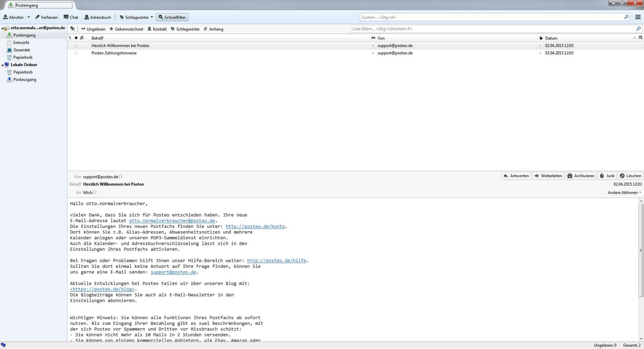Collapse the Lokale Ordner tree

point(3,65)
